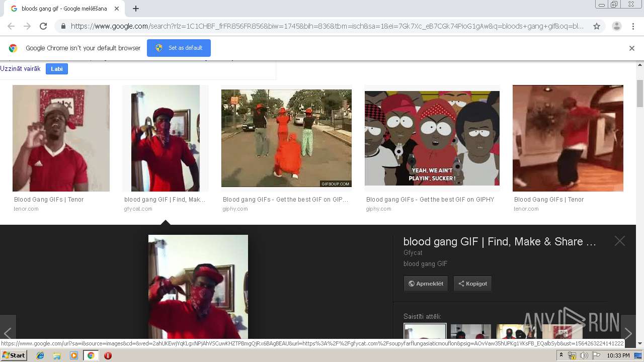The width and height of the screenshot is (644, 362).
Task: Click the 10:33 PM system clock
Action: click(x=618, y=355)
